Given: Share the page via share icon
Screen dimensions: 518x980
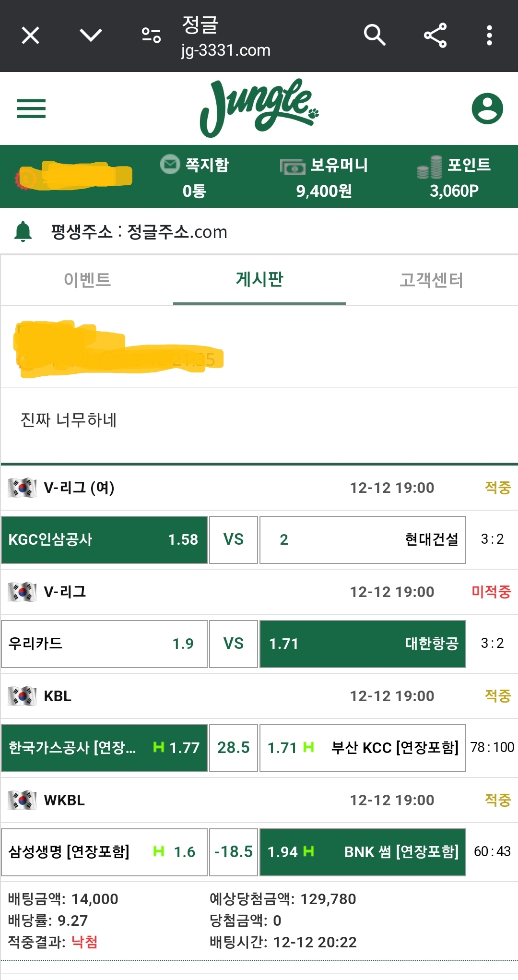Looking at the screenshot, I should (x=435, y=36).
